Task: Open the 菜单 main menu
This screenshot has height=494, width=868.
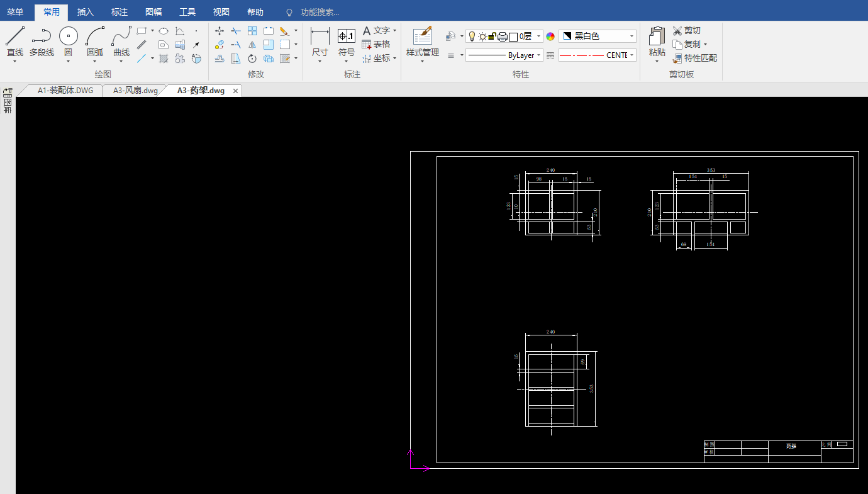Action: pyautogui.click(x=15, y=12)
